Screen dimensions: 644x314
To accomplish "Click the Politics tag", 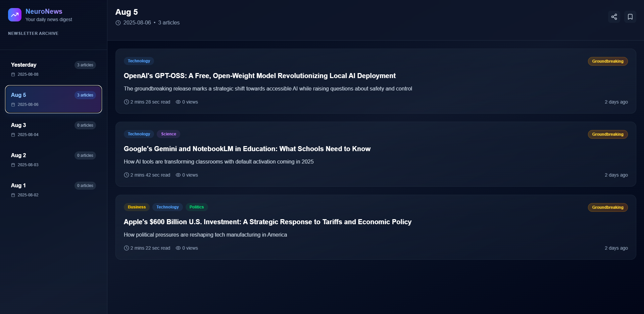I will click(x=197, y=207).
